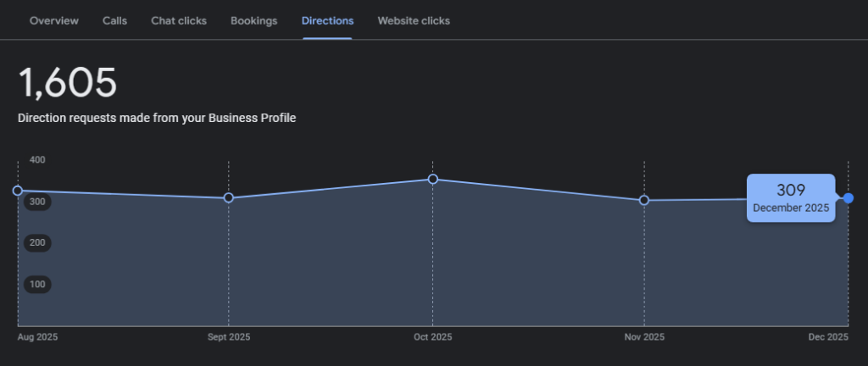View the Website clicks tab
The height and width of the screenshot is (366, 868).
(414, 20)
